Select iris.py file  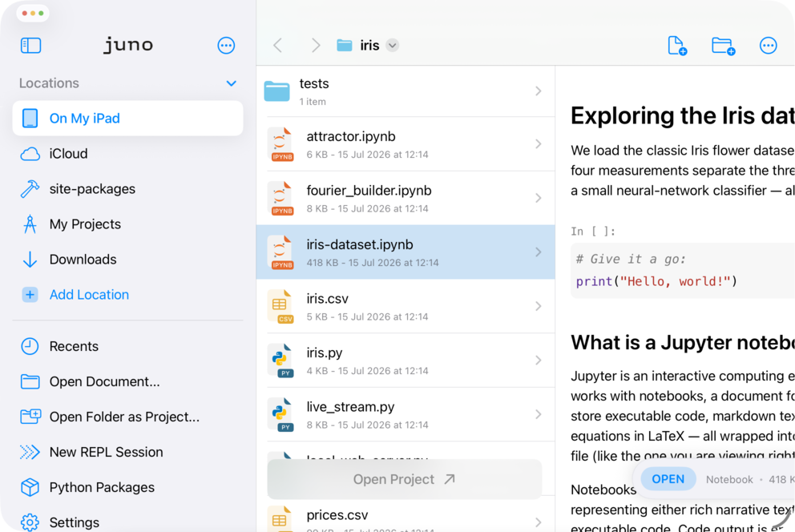click(406, 361)
